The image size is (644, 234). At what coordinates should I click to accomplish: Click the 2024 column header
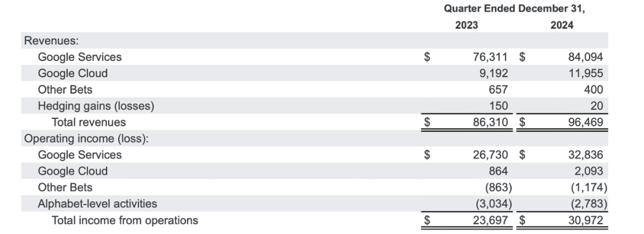tap(562, 26)
